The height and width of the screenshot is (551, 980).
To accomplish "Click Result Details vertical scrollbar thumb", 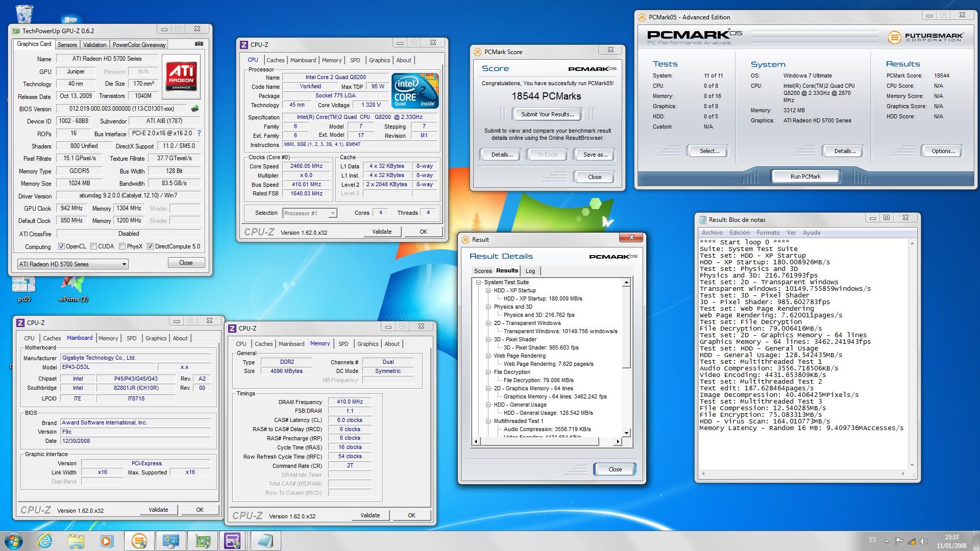I will [x=627, y=328].
